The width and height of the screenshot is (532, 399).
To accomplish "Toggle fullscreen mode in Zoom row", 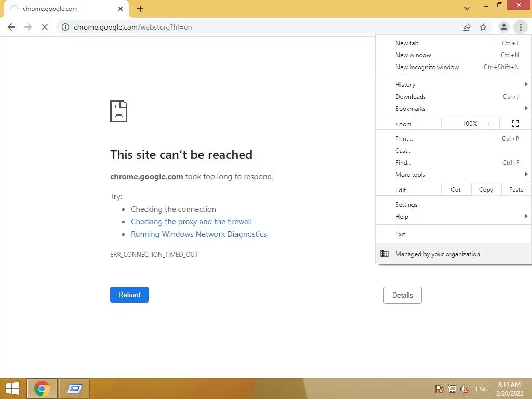I will point(515,124).
